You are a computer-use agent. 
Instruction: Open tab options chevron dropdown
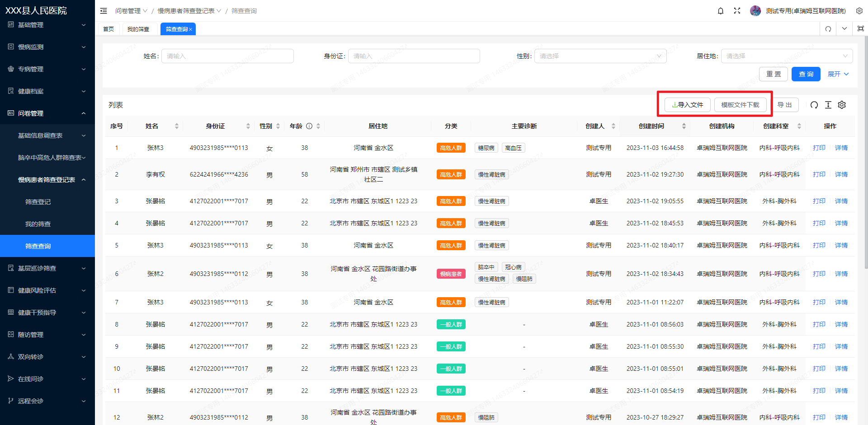point(844,28)
